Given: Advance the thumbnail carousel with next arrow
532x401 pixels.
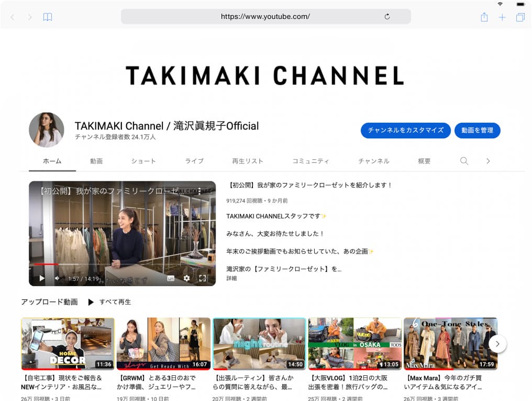Looking at the screenshot, I should [497, 344].
